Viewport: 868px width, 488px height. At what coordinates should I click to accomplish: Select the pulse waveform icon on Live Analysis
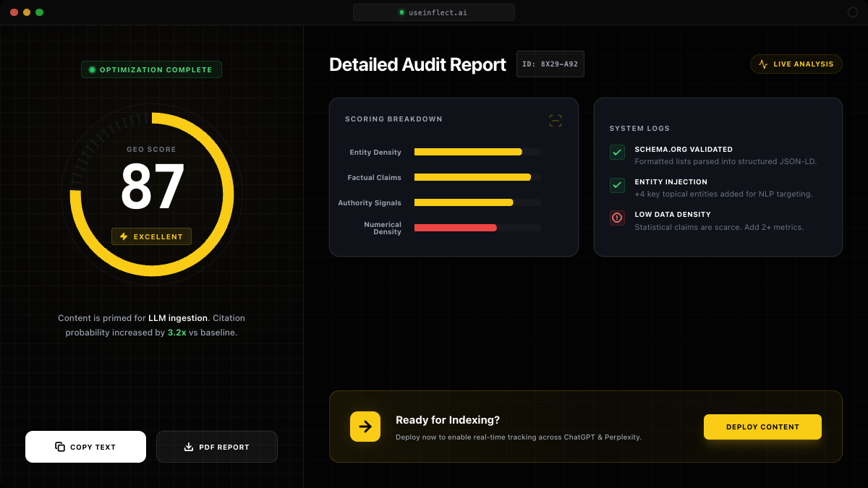point(762,64)
